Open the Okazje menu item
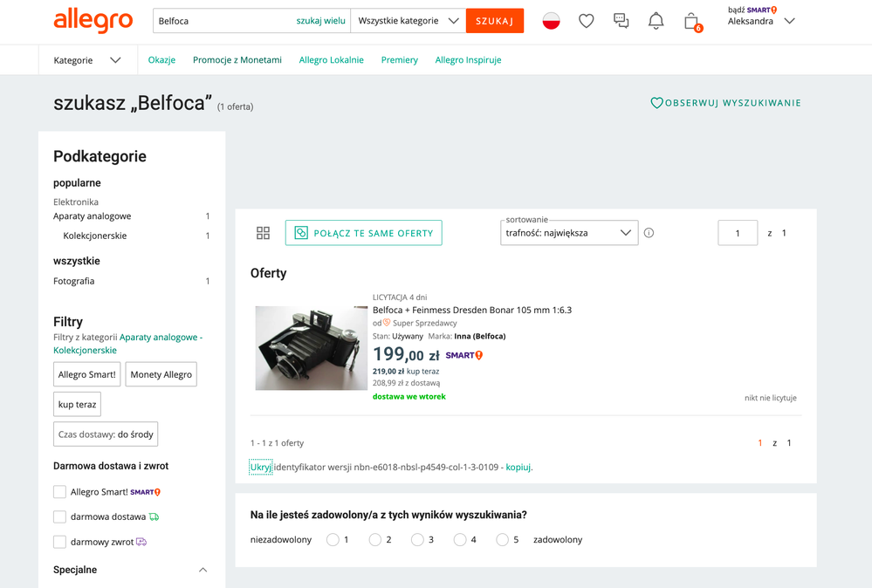The image size is (872, 588). click(x=161, y=60)
